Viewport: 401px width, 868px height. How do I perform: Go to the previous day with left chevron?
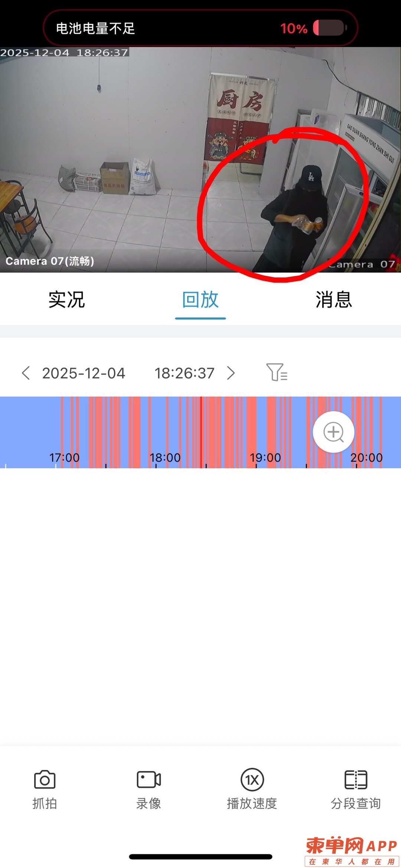click(x=26, y=373)
